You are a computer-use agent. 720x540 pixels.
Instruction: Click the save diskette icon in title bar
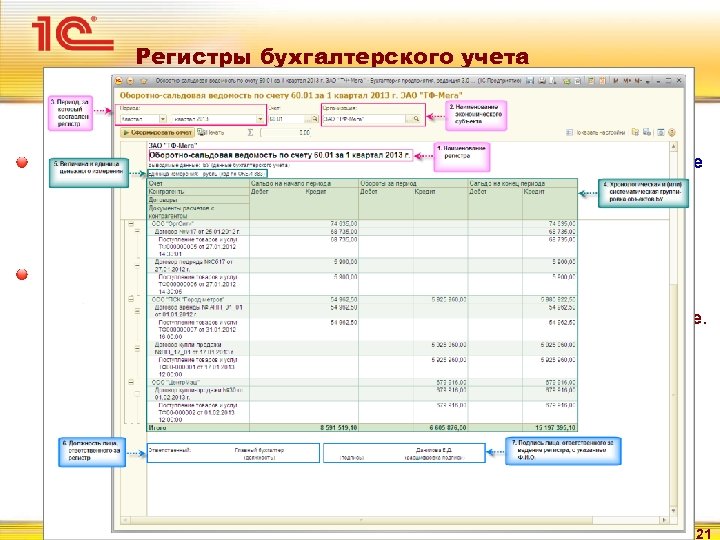pos(530,81)
